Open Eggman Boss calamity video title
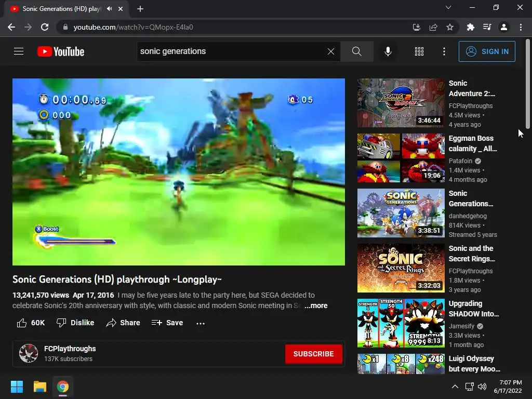This screenshot has width=532, height=399. (473, 143)
